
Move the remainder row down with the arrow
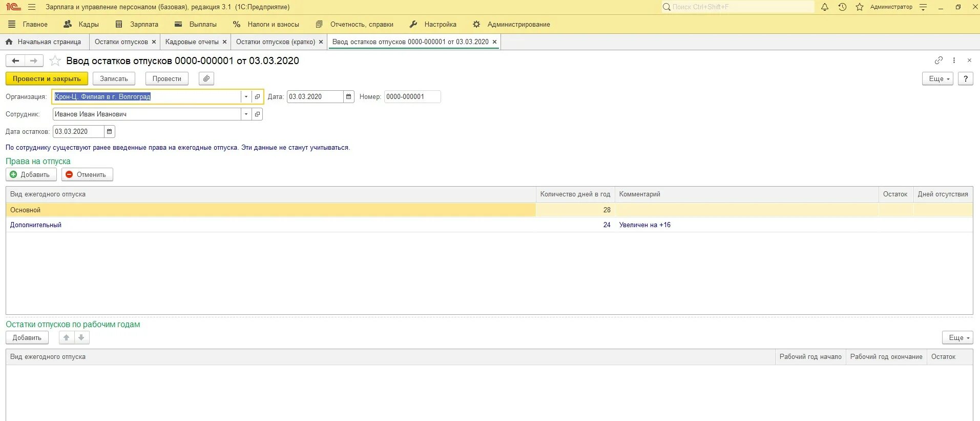(x=81, y=337)
